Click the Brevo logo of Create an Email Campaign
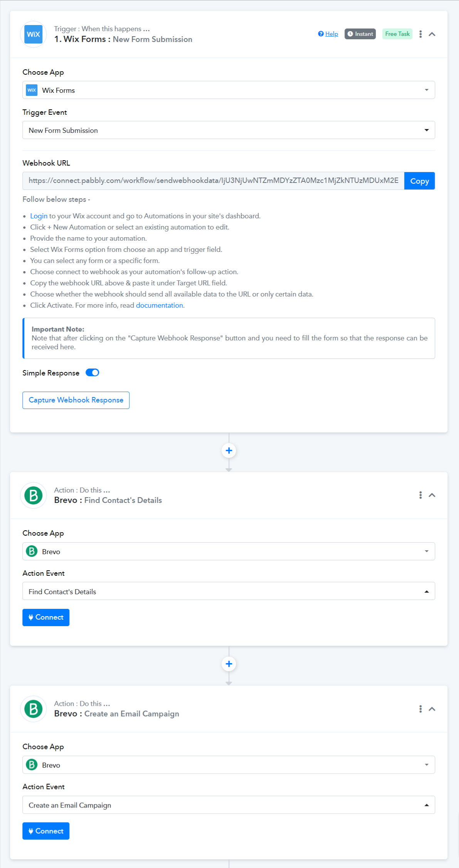 click(34, 709)
